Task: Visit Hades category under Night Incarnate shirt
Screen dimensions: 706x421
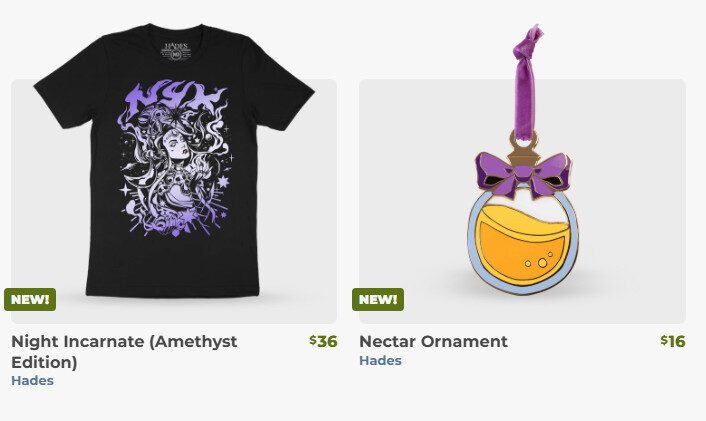Action: click(x=32, y=380)
